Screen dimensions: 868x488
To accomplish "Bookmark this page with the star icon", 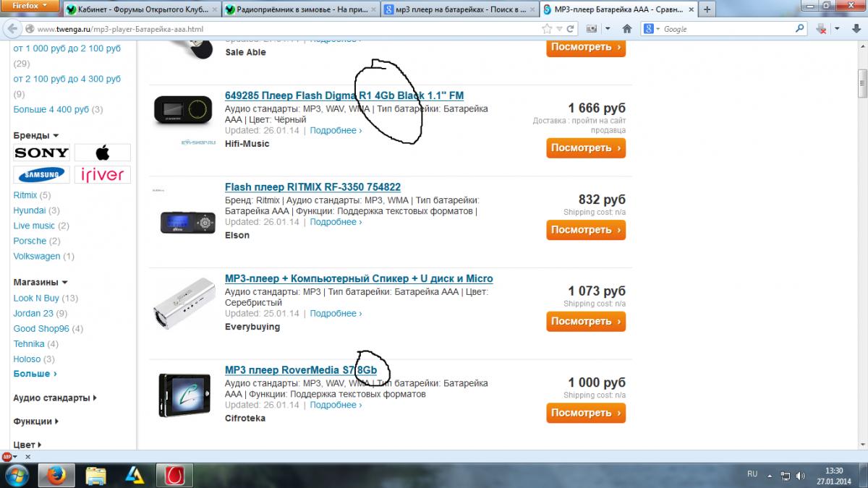I will (548, 29).
